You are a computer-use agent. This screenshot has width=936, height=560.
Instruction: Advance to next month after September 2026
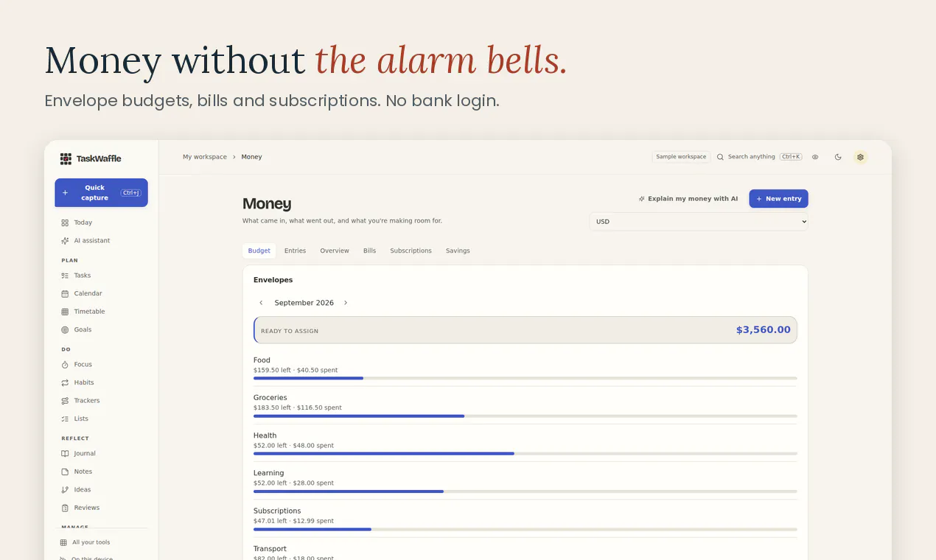[x=346, y=303]
